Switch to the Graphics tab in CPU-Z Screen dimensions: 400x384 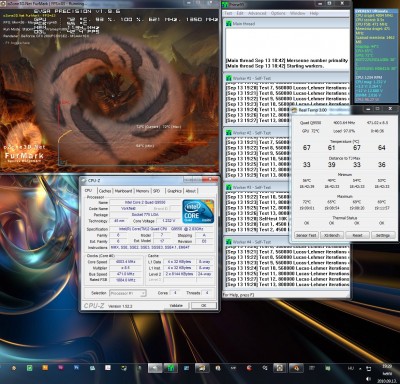click(x=174, y=191)
